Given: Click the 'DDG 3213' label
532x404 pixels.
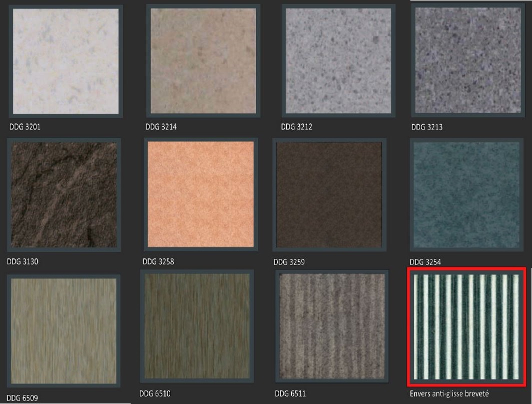Looking at the screenshot, I should click(x=427, y=127).
